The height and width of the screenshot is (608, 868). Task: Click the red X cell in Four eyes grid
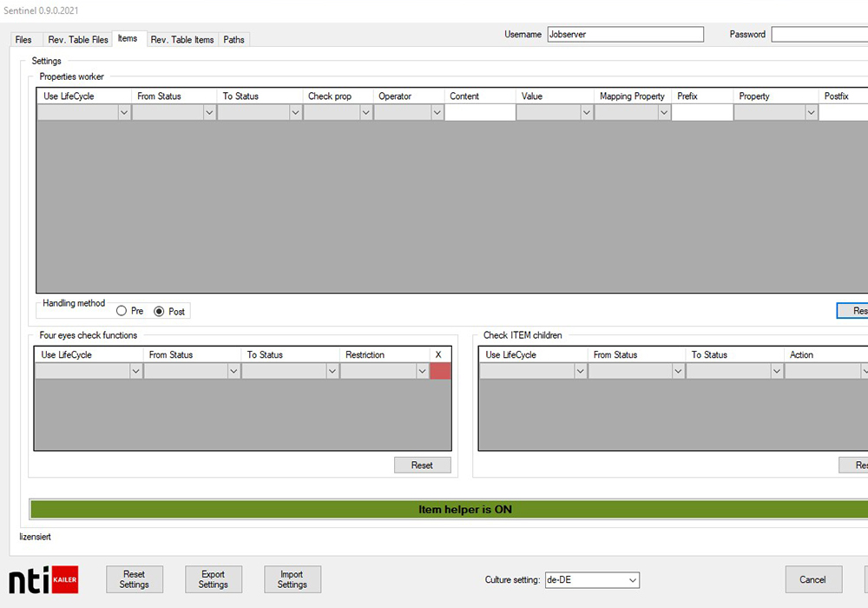(440, 371)
